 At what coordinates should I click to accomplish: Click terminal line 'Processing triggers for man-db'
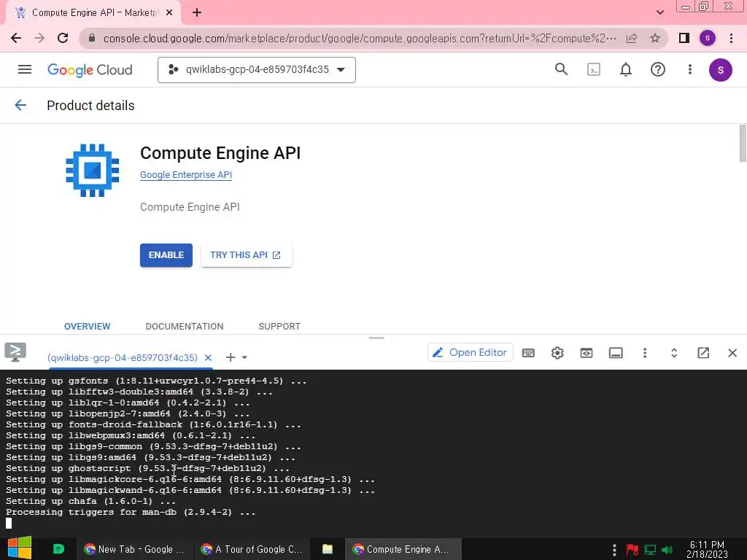(x=131, y=512)
